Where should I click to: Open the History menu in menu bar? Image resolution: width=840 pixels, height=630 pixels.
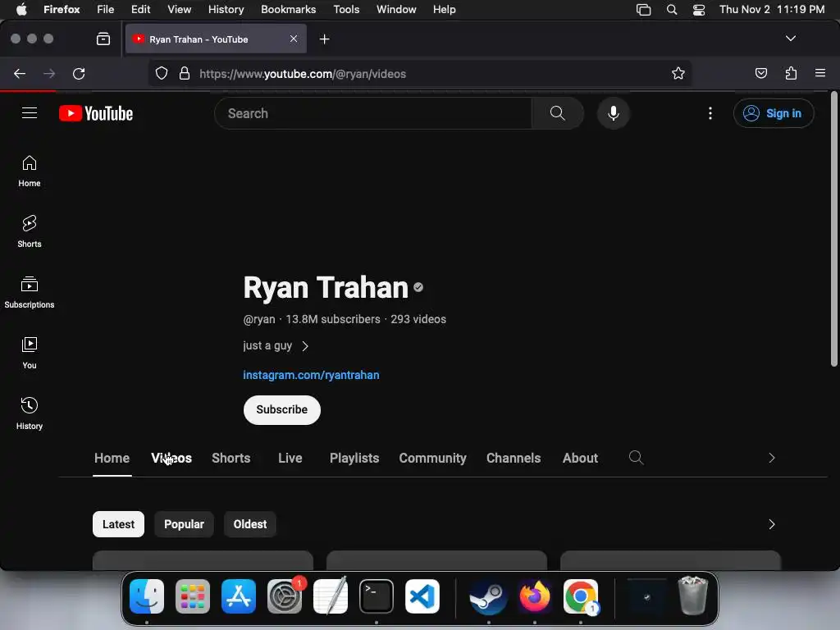[x=226, y=9]
